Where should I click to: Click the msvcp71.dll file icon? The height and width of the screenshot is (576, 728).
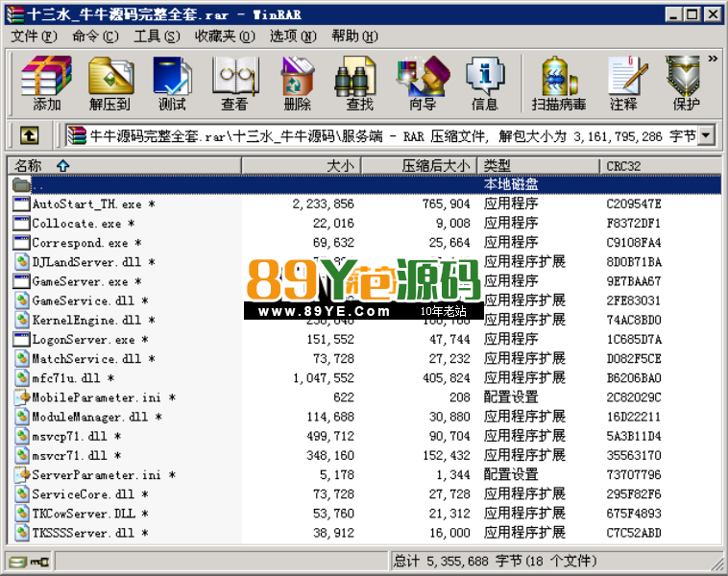[x=21, y=436]
